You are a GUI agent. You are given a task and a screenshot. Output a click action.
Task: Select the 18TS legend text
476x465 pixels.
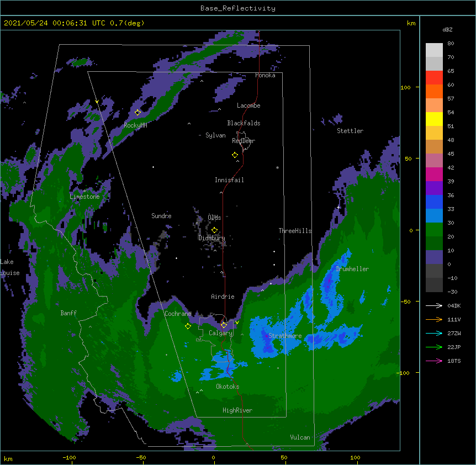454,361
